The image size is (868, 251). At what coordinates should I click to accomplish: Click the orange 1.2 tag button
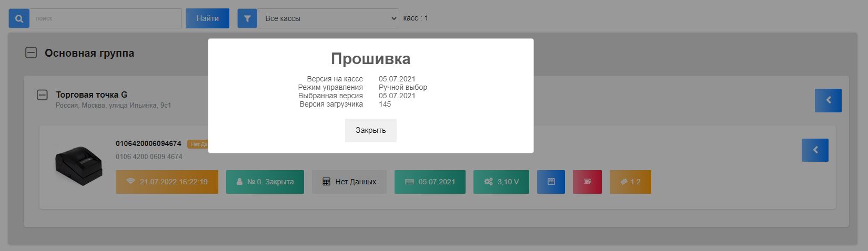coord(630,182)
